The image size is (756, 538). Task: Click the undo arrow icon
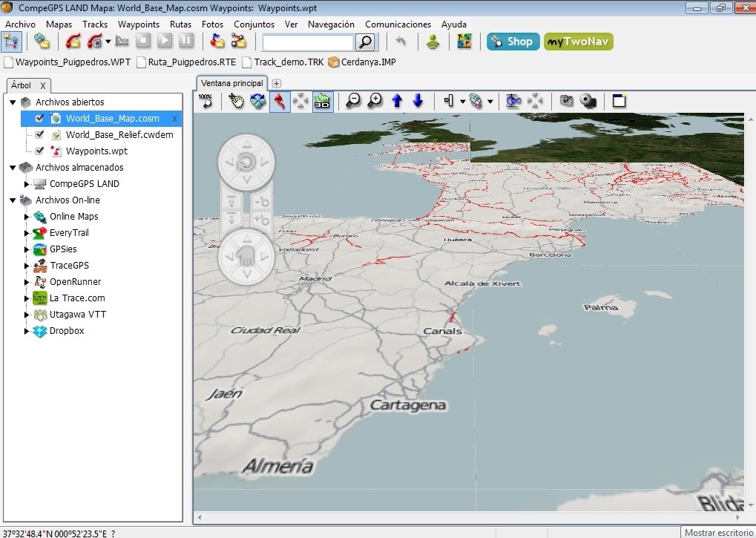(401, 42)
